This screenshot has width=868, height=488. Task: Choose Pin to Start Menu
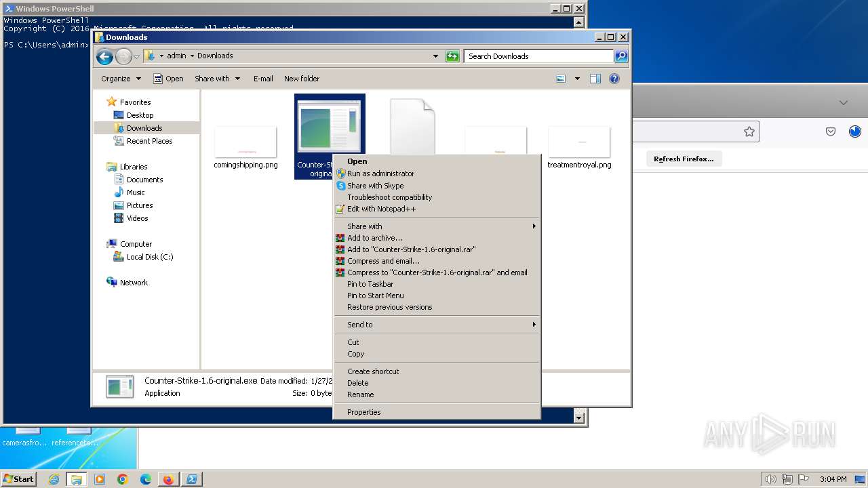click(437, 296)
